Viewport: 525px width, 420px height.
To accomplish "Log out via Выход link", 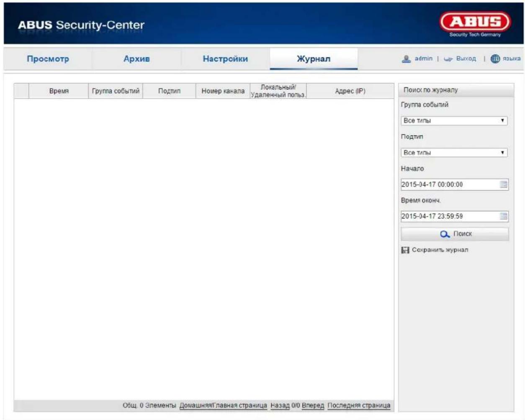I will coord(466,59).
